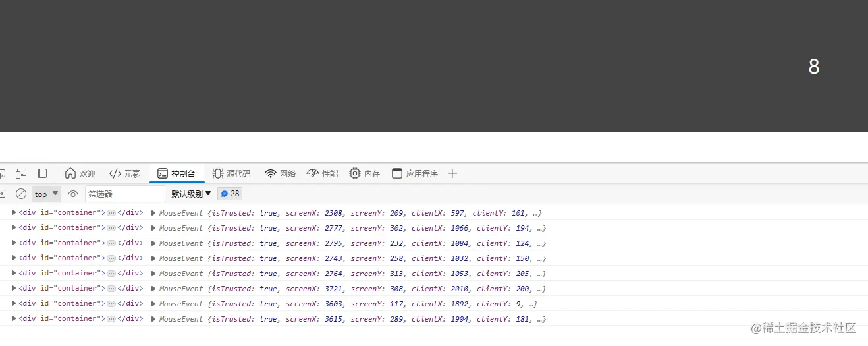This screenshot has height=346, width=868.
Task: Expand div container in screenX 3603 row
Action: pos(14,303)
